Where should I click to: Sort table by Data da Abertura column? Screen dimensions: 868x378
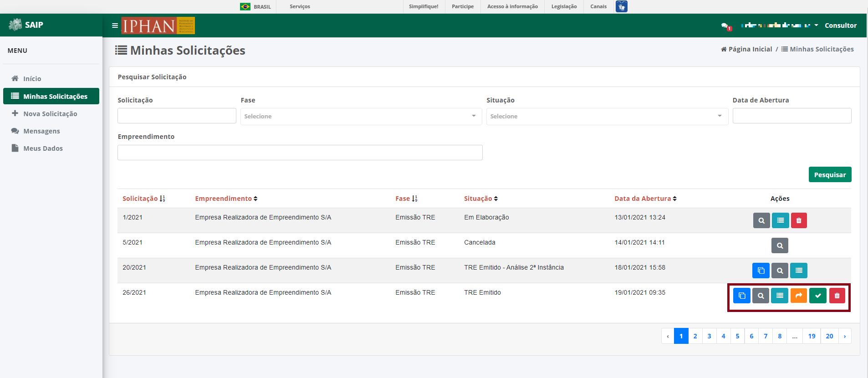pos(645,199)
